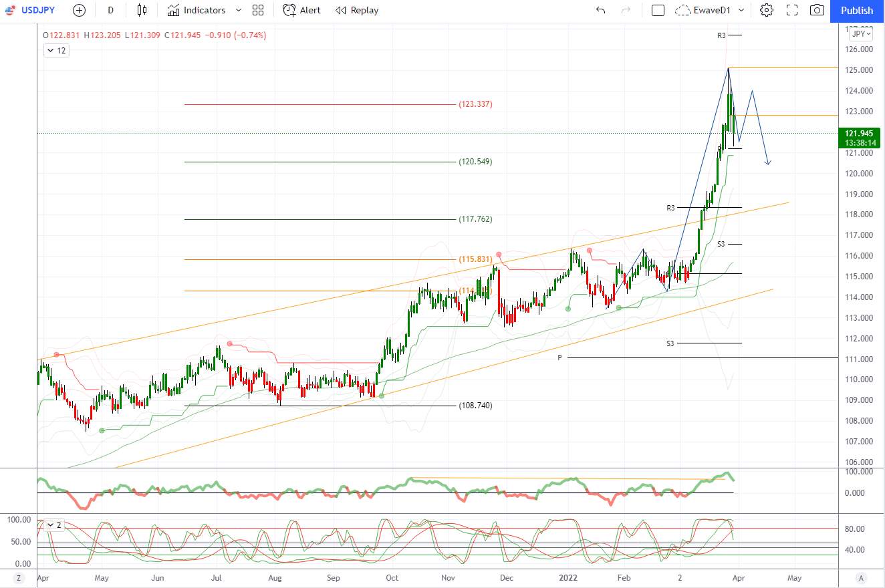The image size is (885, 588).
Task: Undo the last chart action
Action: point(600,10)
